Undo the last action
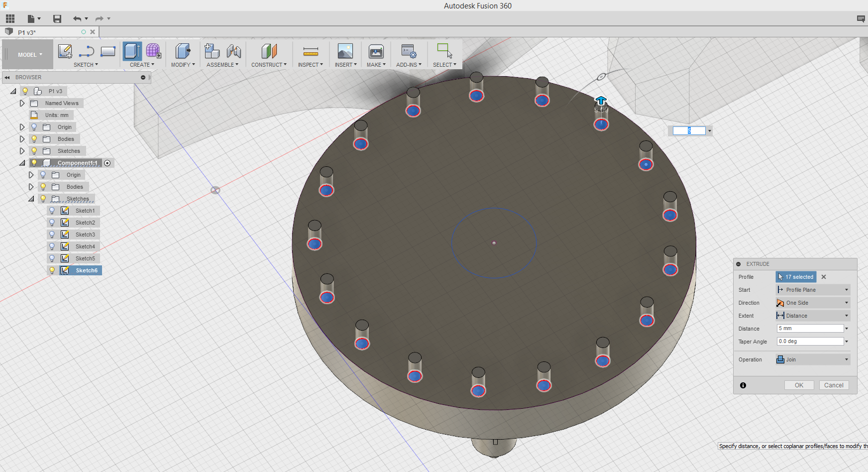This screenshot has height=472, width=868. (x=77, y=19)
